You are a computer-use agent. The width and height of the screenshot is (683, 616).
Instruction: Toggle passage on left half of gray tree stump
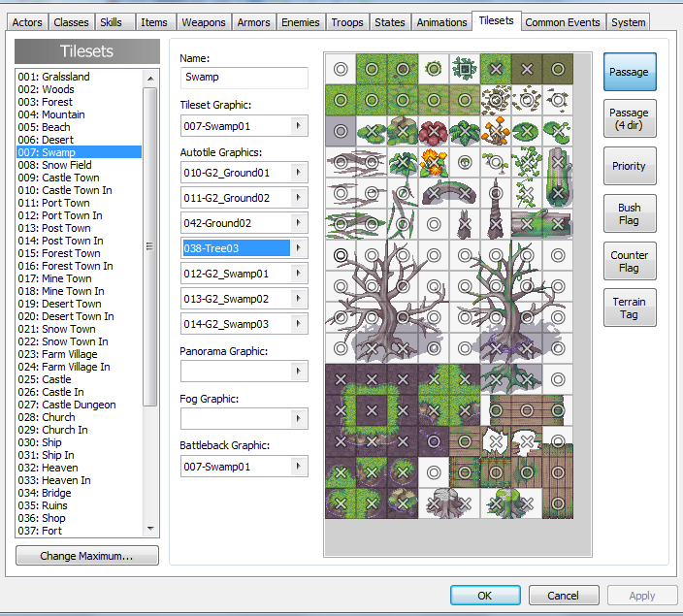click(434, 503)
